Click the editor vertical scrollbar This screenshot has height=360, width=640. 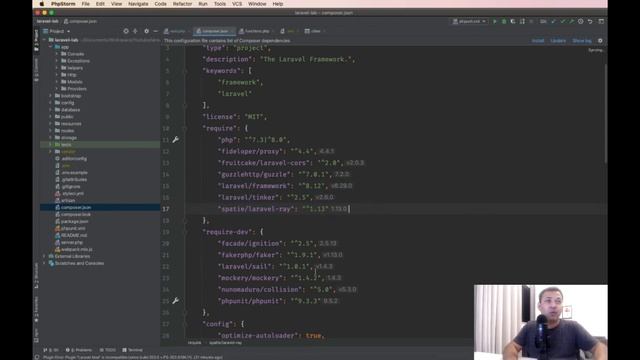605,114
